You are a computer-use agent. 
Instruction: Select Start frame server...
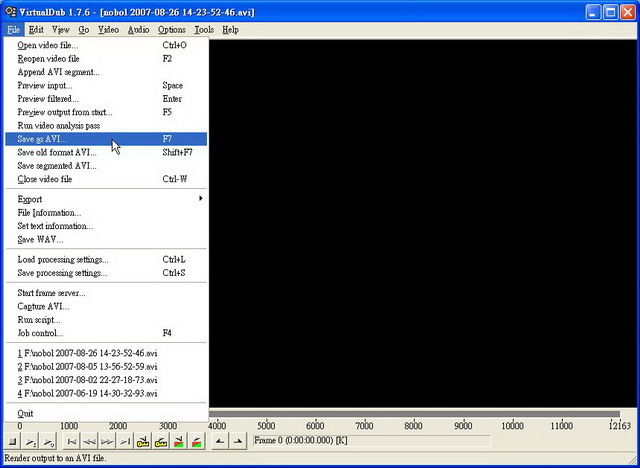106,293
